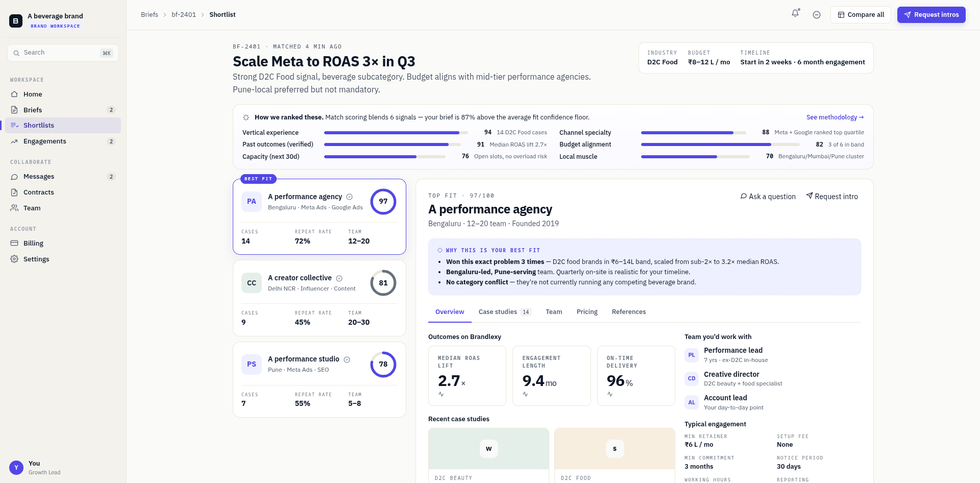The width and height of the screenshot is (980, 483).
Task: Click the Compare all button
Action: click(861, 15)
